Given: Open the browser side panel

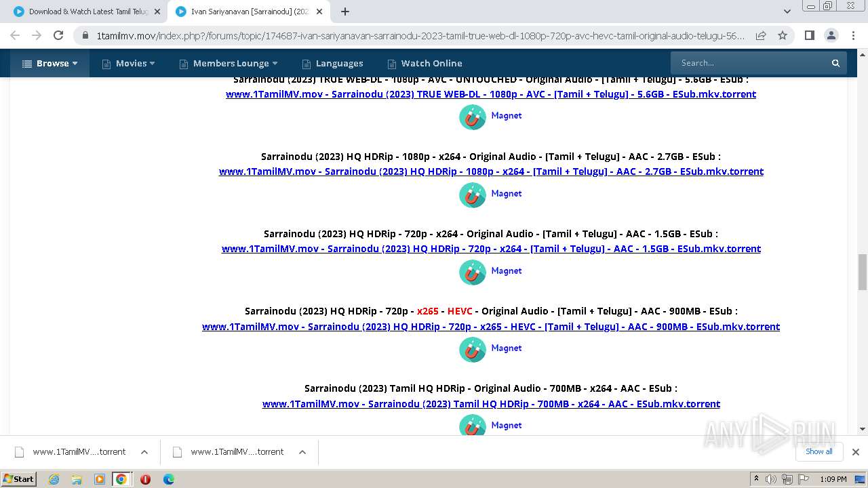Looking at the screenshot, I should (x=809, y=35).
